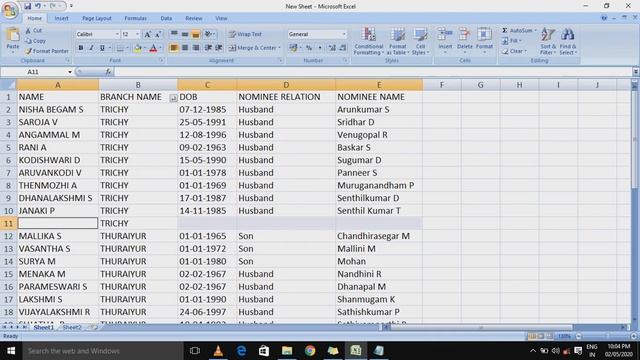The height and width of the screenshot is (360, 640).
Task: Click the Decrease Indent icon
Action: pyautogui.click(x=208, y=48)
